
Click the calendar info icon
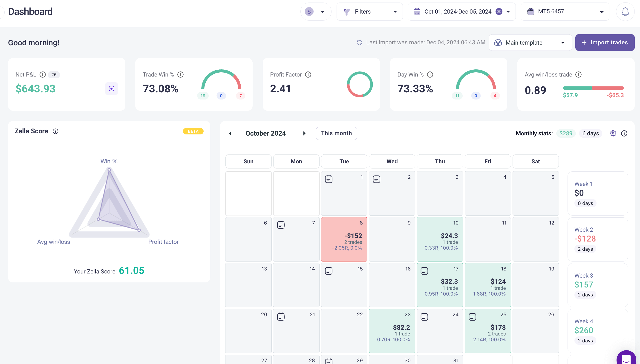click(x=624, y=133)
